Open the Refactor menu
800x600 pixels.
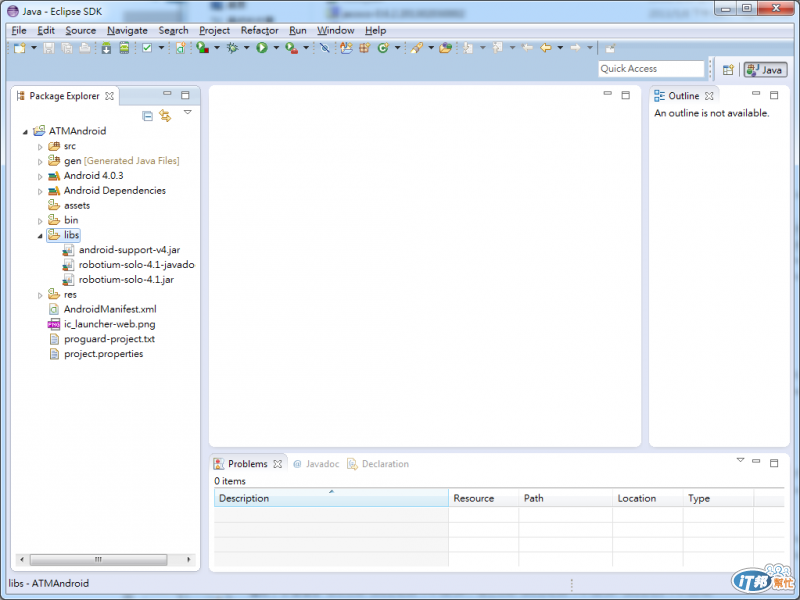coord(260,31)
